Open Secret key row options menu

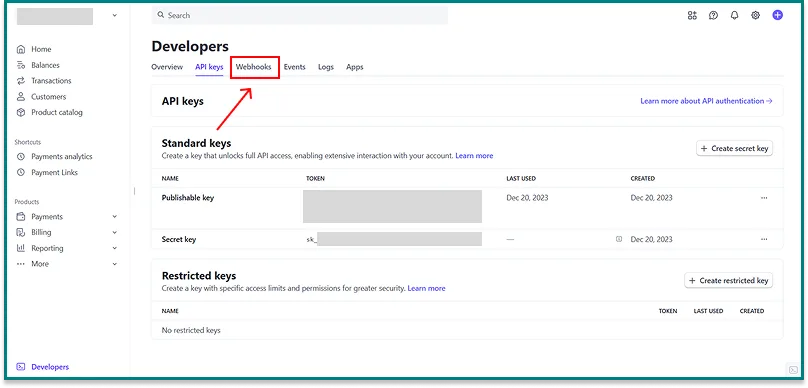coord(764,239)
